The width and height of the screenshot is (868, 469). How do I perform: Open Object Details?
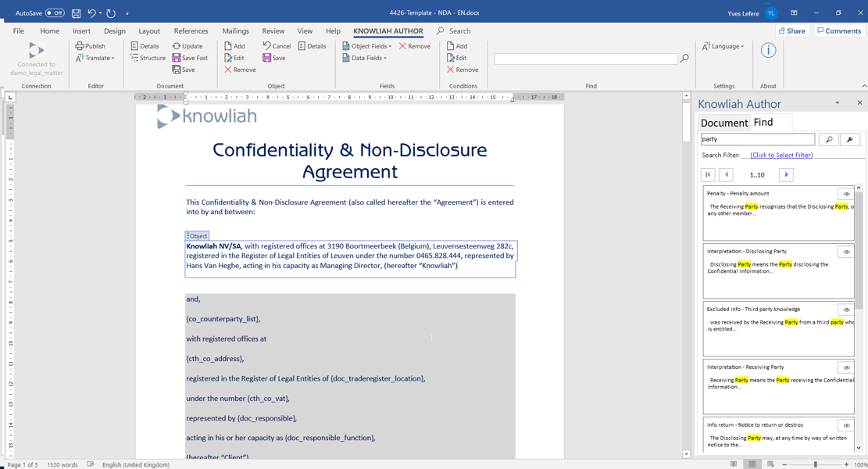click(x=313, y=46)
